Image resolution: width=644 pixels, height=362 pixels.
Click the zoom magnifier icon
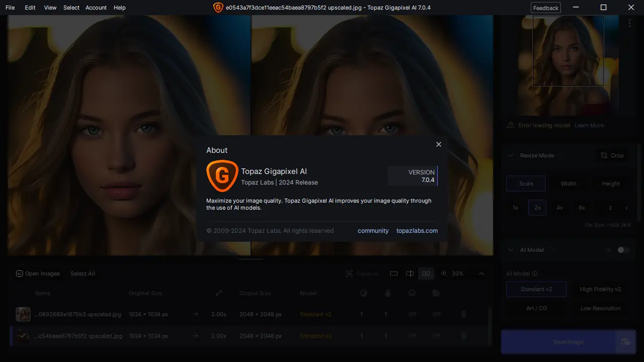pos(444,274)
